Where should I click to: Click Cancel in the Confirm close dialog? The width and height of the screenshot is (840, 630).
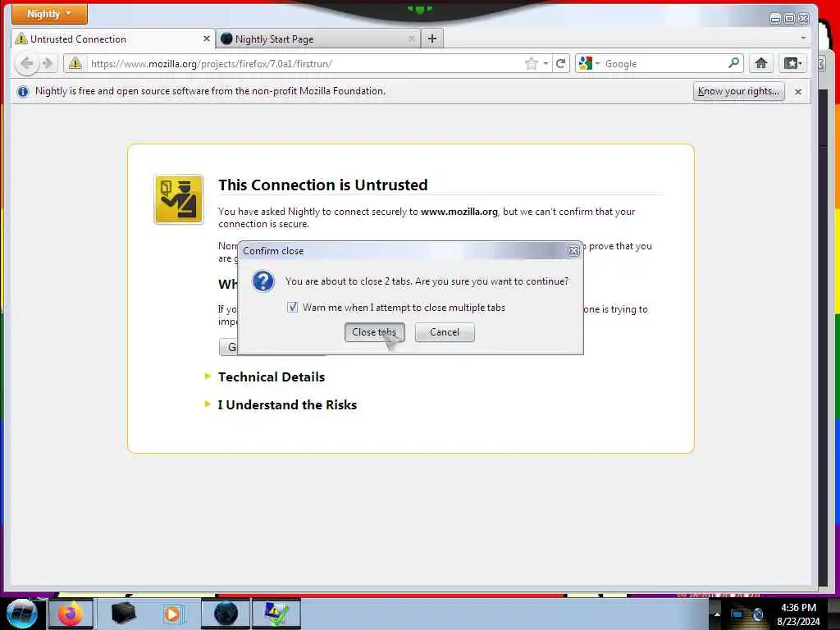[x=445, y=332]
